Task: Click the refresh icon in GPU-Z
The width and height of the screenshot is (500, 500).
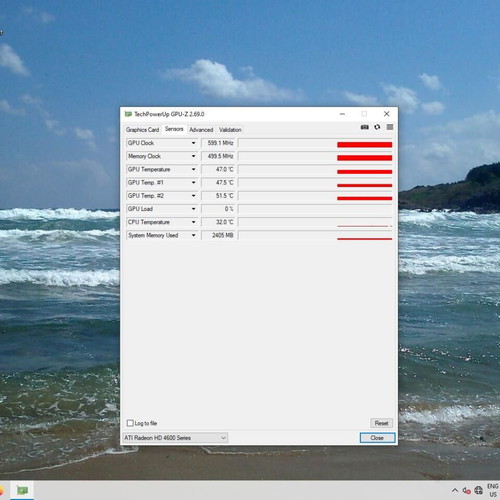Action: click(377, 127)
